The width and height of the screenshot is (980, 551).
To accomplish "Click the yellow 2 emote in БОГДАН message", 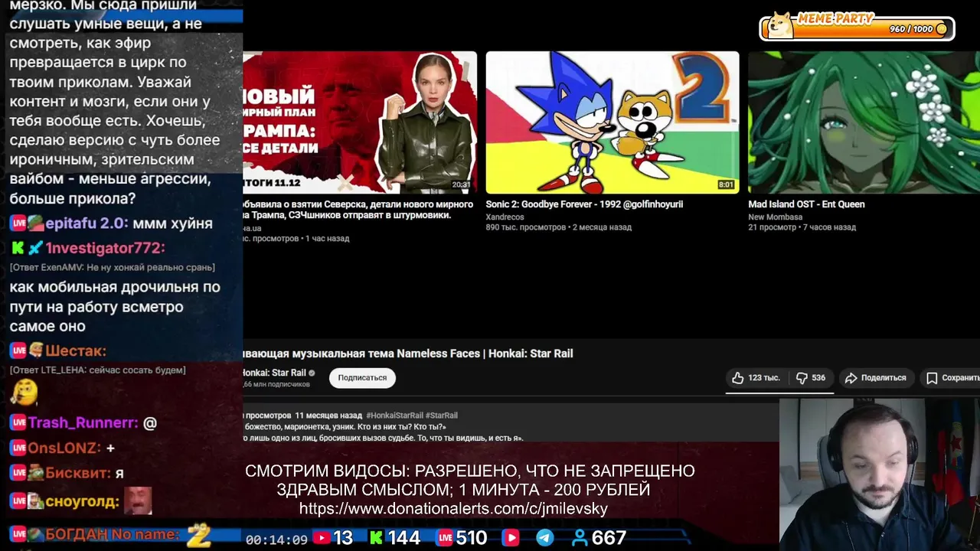I will point(198,534).
